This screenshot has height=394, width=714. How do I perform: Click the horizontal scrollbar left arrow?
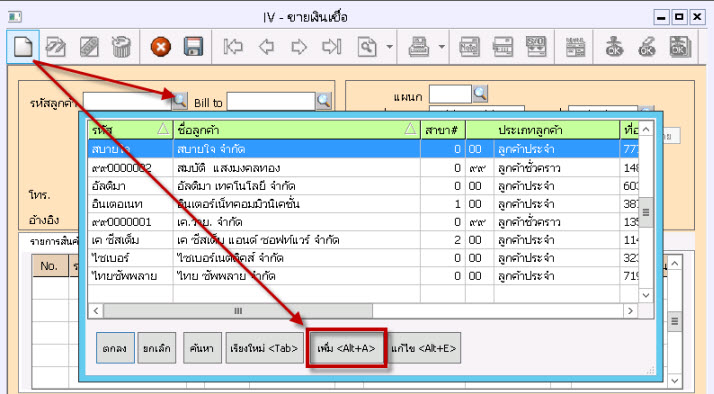point(96,311)
